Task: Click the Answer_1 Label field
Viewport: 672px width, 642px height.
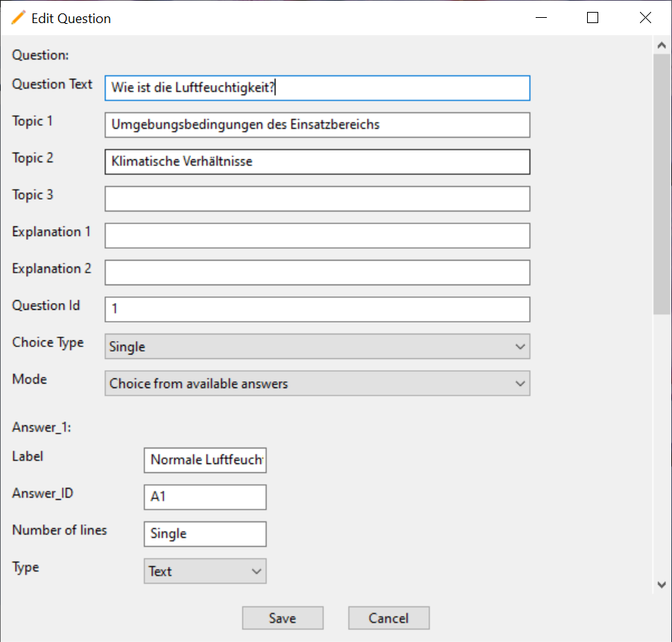Action: pyautogui.click(x=205, y=460)
